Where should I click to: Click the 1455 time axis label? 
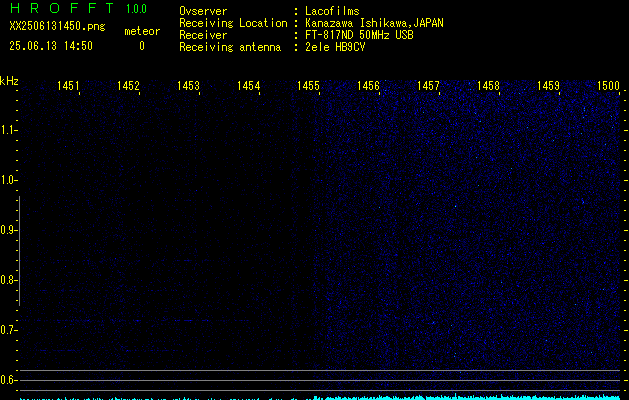(308, 85)
